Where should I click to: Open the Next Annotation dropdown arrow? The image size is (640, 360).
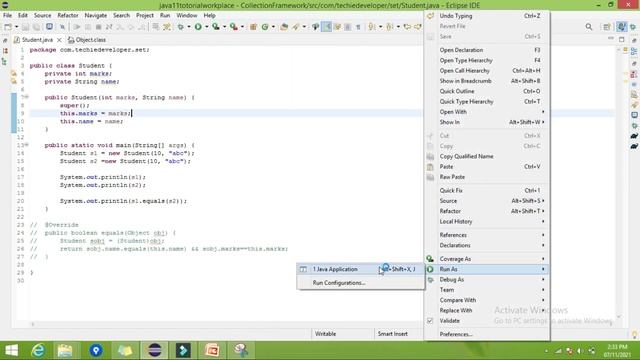click(380, 27)
